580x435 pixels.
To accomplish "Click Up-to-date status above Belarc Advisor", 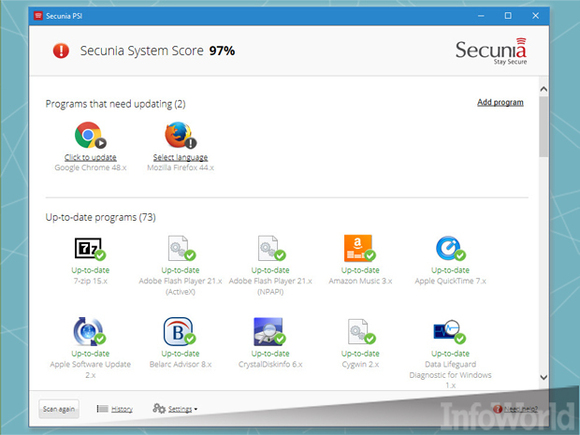I will (180, 354).
